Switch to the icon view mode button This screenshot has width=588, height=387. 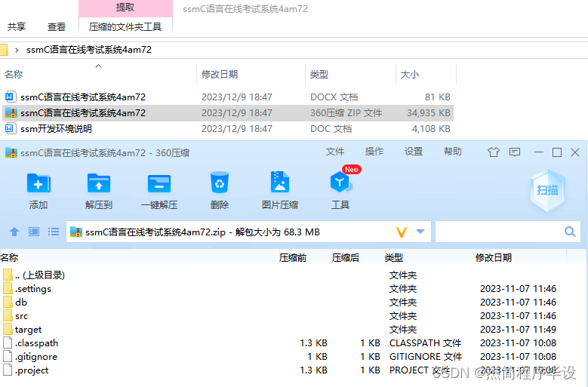pos(34,232)
